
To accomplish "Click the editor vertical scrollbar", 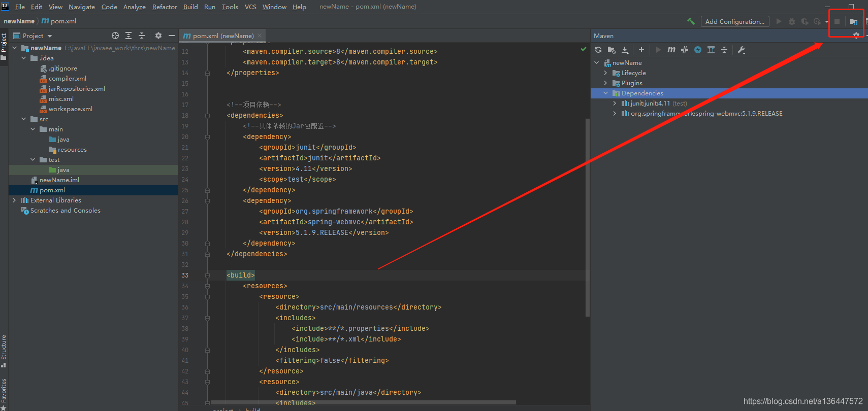I will 588,217.
